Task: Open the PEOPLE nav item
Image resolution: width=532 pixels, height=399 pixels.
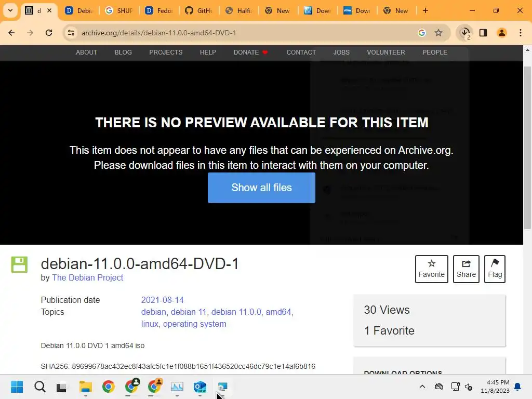Action: point(435,52)
